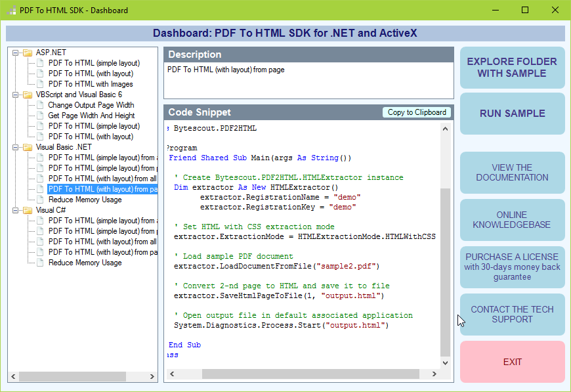Click the horizontal scrollbar below the code snippet
Screen dimensions: 571x392
[x=308, y=374]
